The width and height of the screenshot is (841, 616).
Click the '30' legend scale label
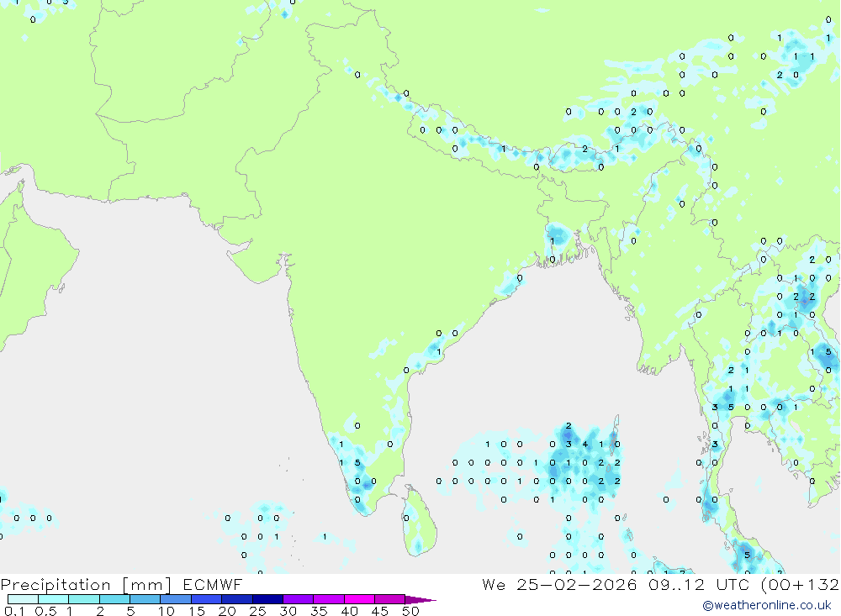pyautogui.click(x=288, y=611)
